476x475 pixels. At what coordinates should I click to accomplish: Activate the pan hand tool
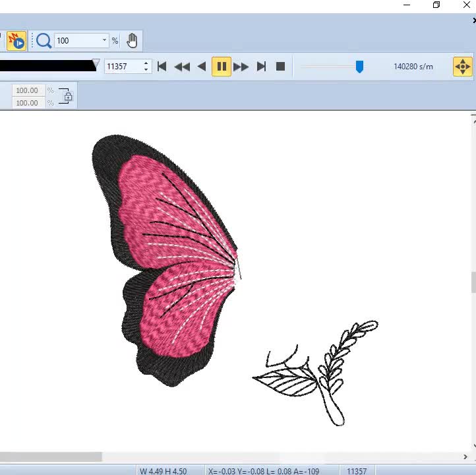[x=132, y=41]
